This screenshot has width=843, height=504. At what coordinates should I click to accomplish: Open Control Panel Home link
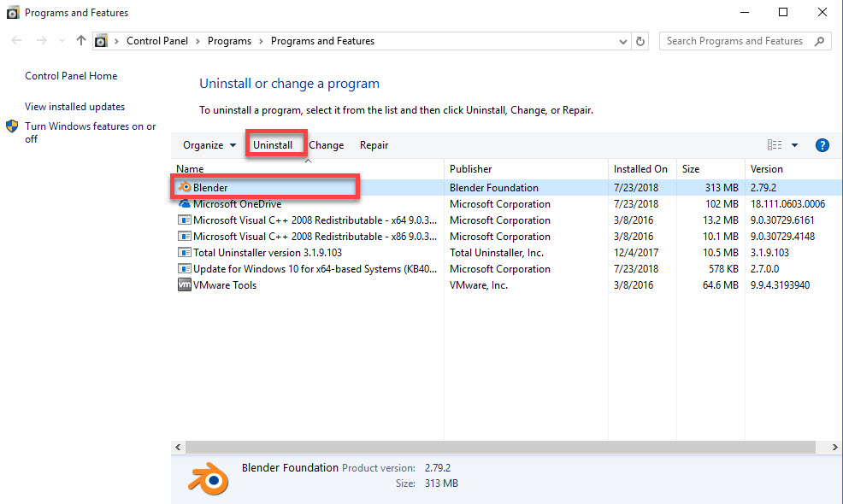[71, 76]
